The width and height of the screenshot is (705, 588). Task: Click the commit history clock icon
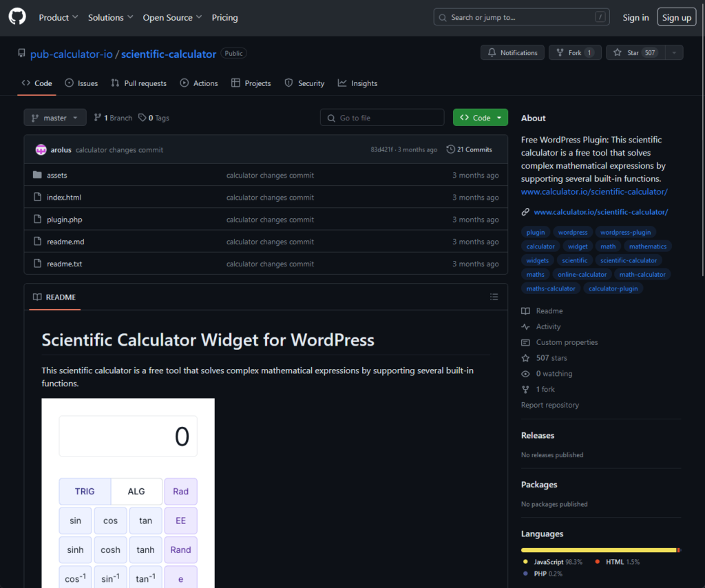click(x=450, y=149)
